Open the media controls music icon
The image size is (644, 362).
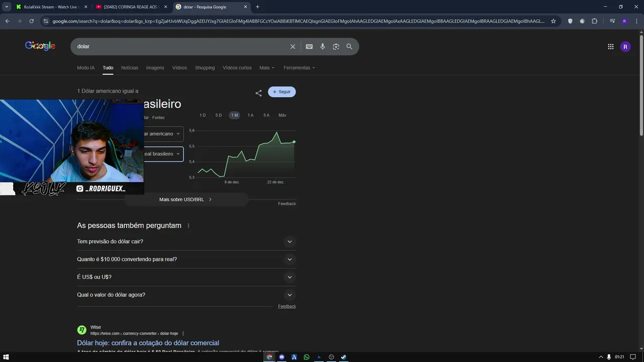point(612,21)
